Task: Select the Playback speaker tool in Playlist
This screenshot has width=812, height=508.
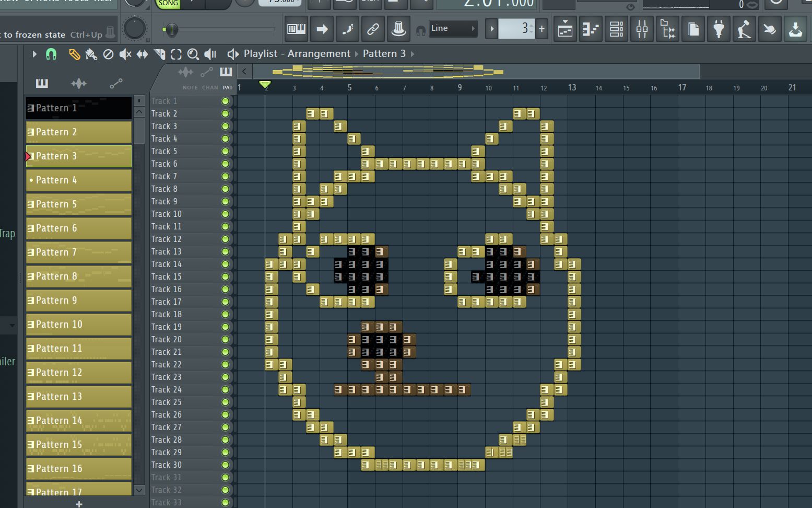Action: coord(210,54)
